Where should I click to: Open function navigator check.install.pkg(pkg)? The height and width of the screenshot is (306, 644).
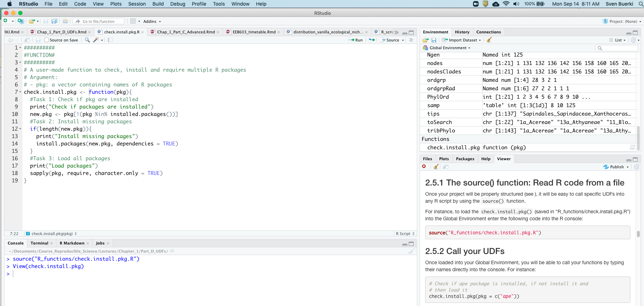click(52, 234)
